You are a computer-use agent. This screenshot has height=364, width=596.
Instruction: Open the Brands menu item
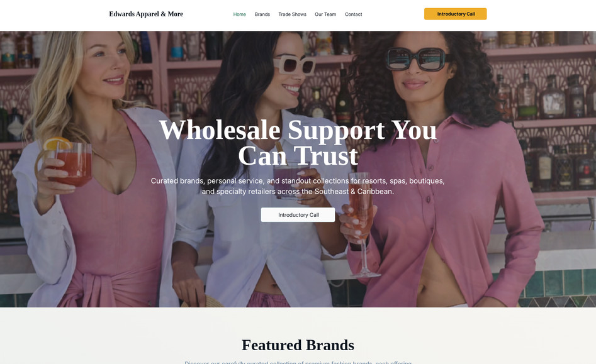point(262,14)
